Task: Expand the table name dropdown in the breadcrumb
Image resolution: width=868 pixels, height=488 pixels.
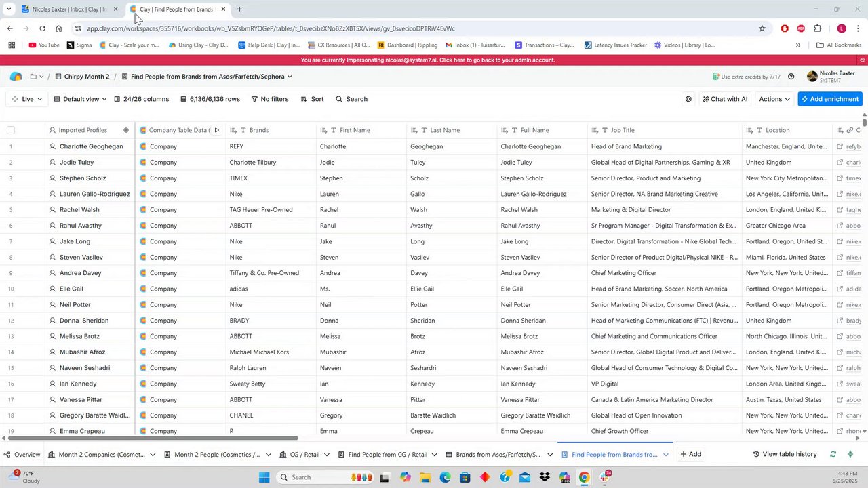Action: point(290,77)
